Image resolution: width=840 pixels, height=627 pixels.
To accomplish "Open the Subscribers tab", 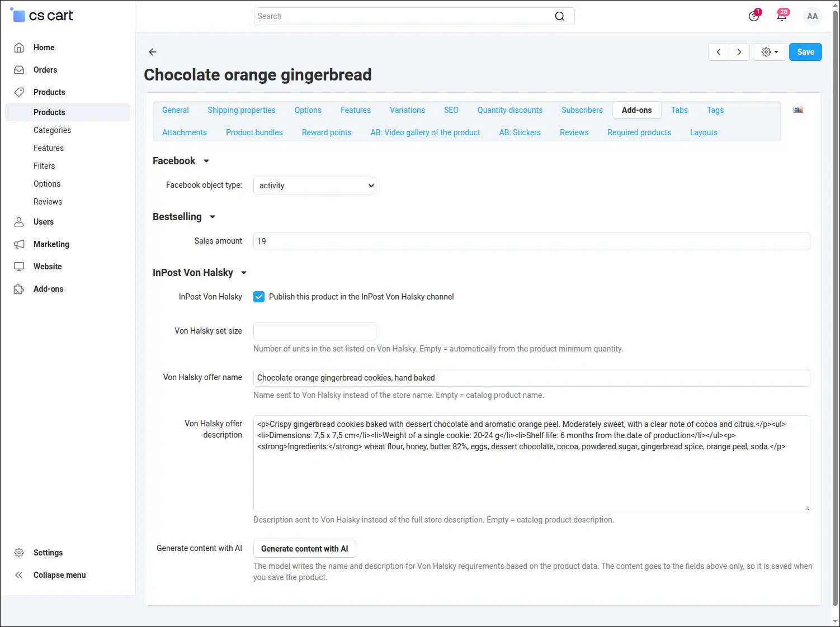I will coord(582,110).
